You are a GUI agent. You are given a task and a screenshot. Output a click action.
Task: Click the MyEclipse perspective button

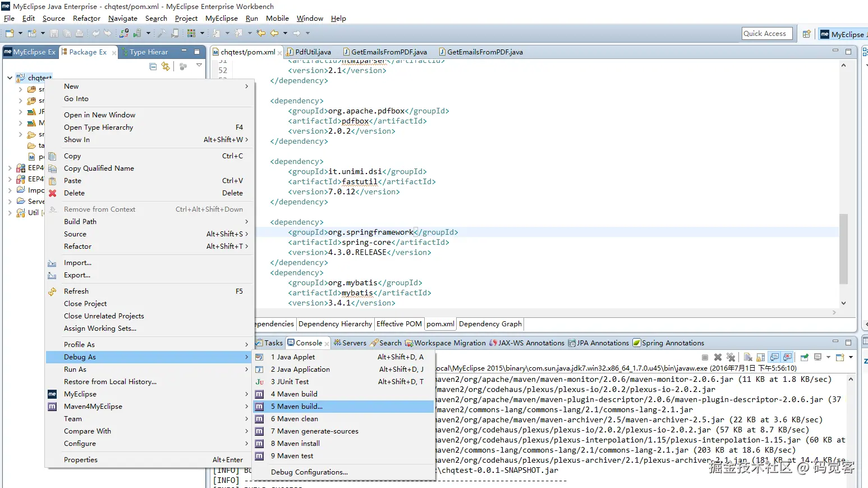tap(843, 34)
